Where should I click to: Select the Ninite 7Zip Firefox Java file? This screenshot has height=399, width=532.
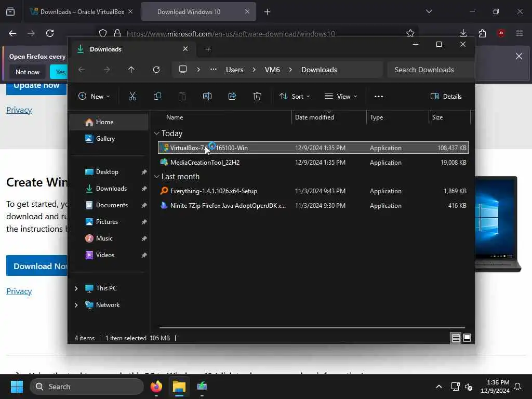tap(313, 206)
